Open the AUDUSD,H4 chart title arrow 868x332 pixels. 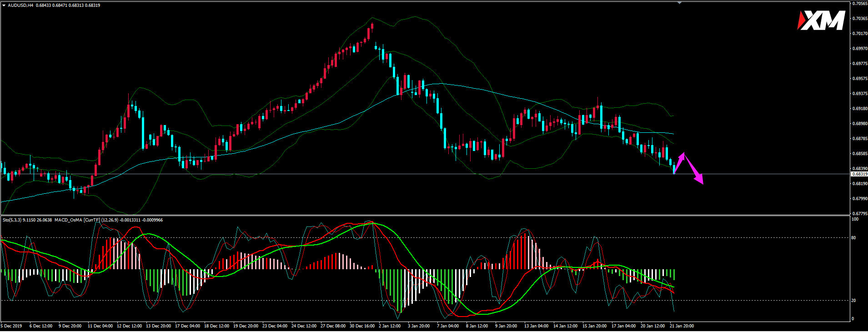click(x=4, y=5)
